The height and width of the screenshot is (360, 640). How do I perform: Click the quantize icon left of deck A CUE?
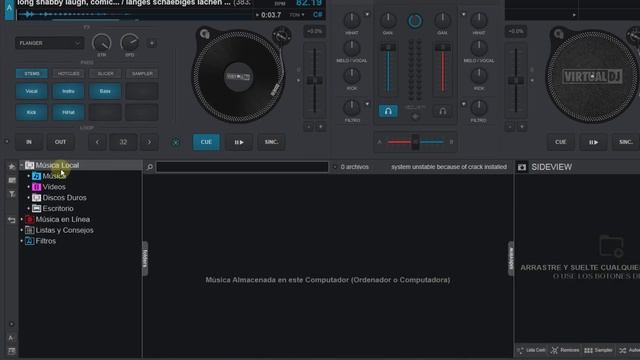176,142
